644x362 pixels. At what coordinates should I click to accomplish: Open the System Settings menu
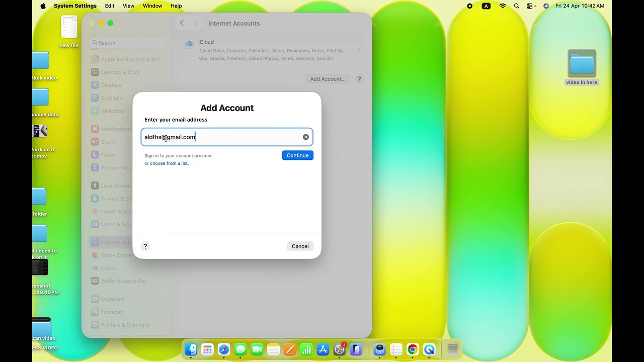(x=75, y=6)
